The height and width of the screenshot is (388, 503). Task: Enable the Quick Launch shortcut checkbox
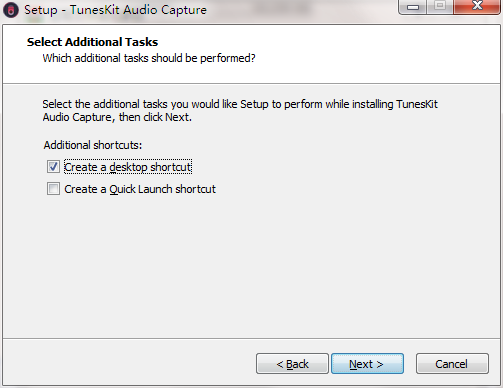point(53,189)
